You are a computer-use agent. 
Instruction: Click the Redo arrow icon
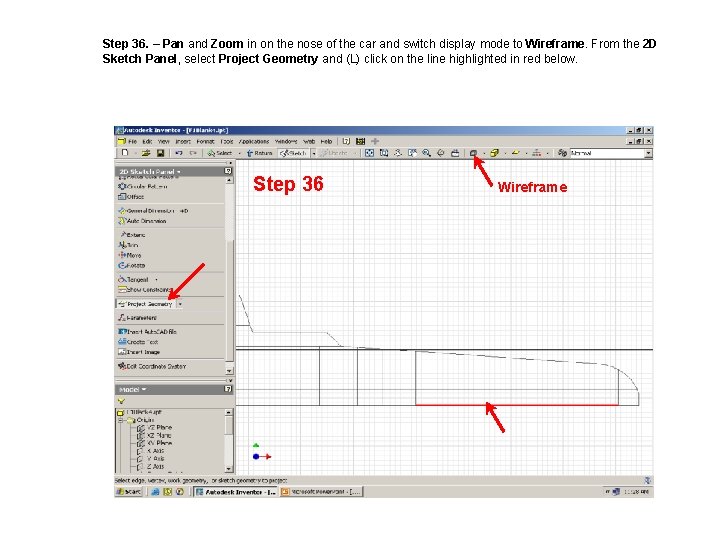pyautogui.click(x=193, y=153)
